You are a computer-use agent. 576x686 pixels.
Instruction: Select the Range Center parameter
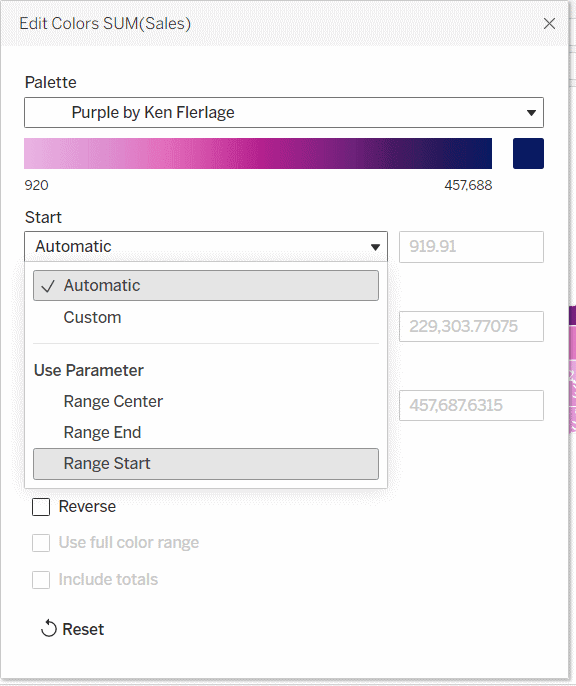[x=206, y=401]
